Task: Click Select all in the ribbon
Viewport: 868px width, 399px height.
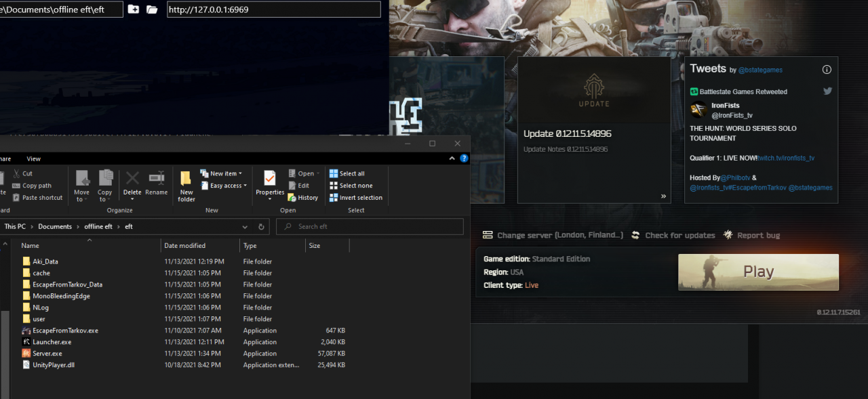Action: [347, 173]
